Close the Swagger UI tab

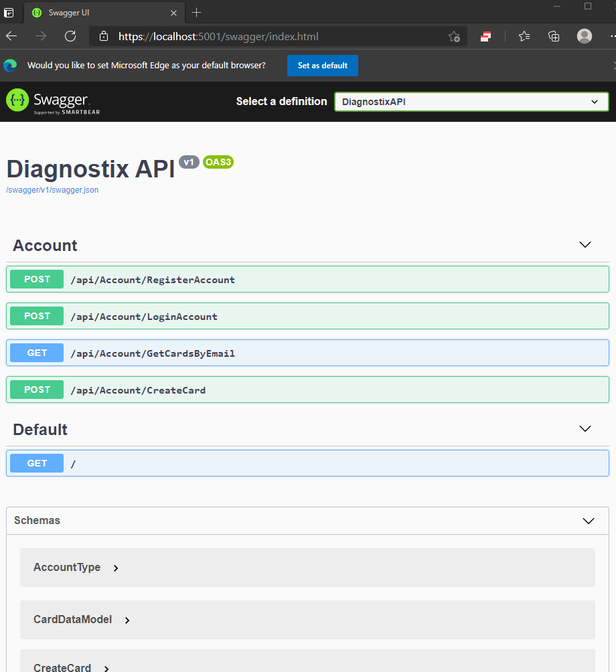173,13
